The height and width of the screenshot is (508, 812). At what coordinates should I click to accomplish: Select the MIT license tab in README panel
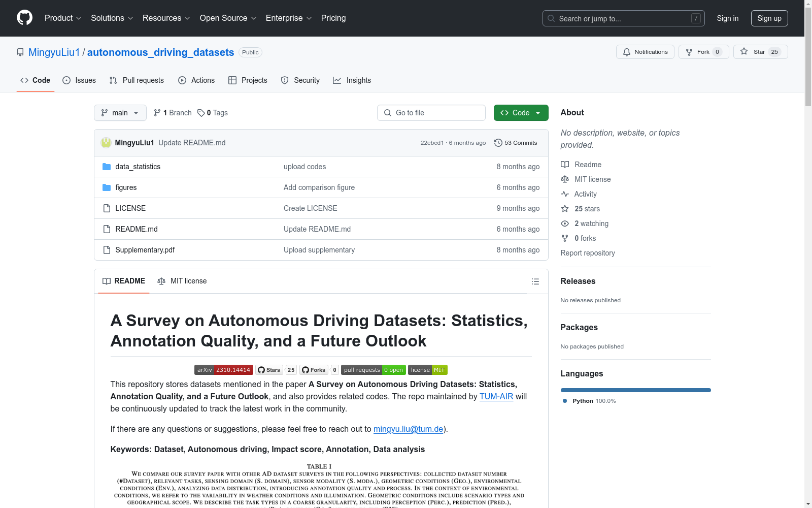click(182, 281)
